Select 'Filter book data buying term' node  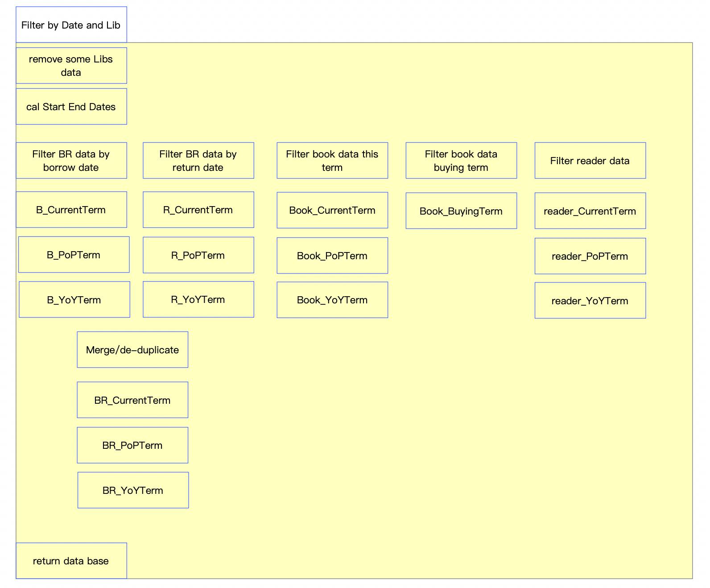click(x=461, y=161)
